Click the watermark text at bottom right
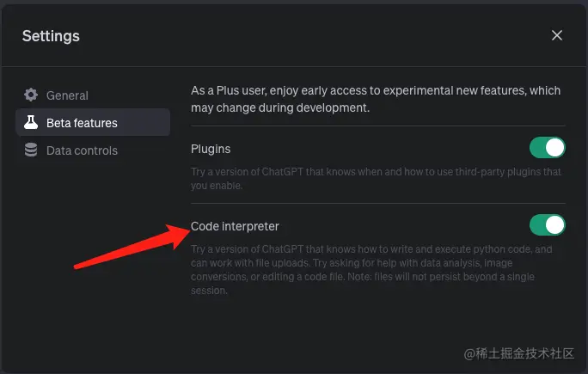 click(519, 353)
